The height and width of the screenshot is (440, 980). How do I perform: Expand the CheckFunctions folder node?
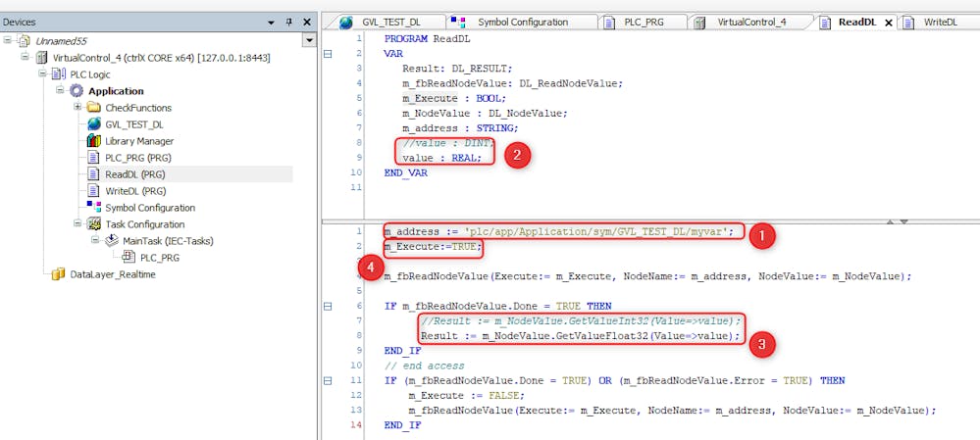tap(77, 108)
